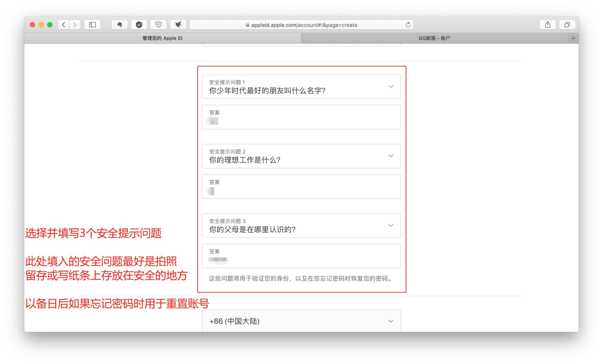
Task: Open the Evernote elephant extension
Action: coord(119,25)
